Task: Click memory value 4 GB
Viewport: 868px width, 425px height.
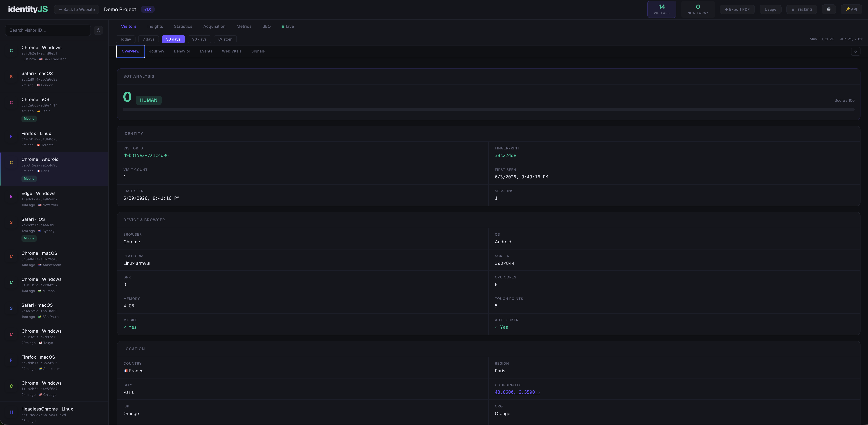Action: pyautogui.click(x=129, y=306)
